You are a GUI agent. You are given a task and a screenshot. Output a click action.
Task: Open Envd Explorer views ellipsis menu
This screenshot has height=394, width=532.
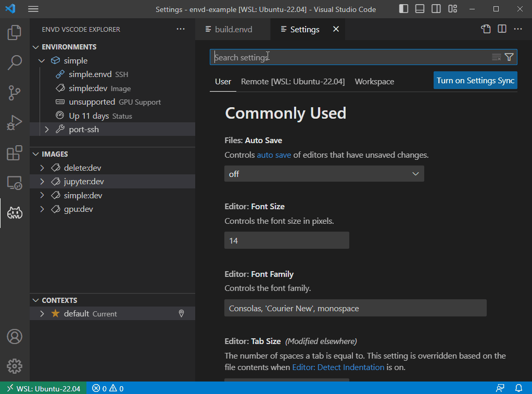point(181,29)
